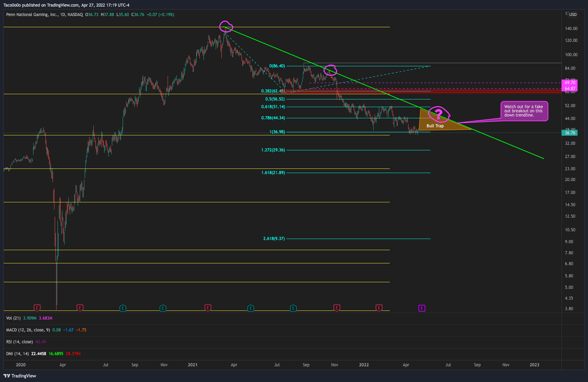Select the Bull Trap text label
Viewport: 588px width, 382px height.
(435, 126)
